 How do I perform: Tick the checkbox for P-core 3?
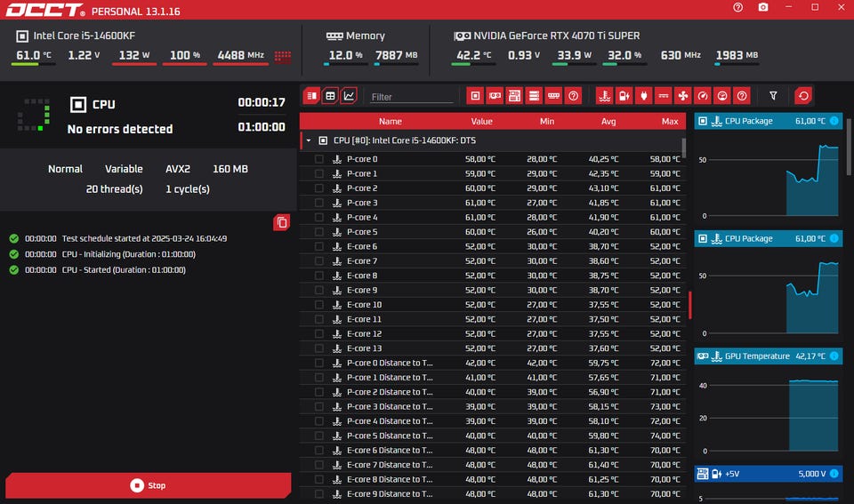[x=319, y=203]
